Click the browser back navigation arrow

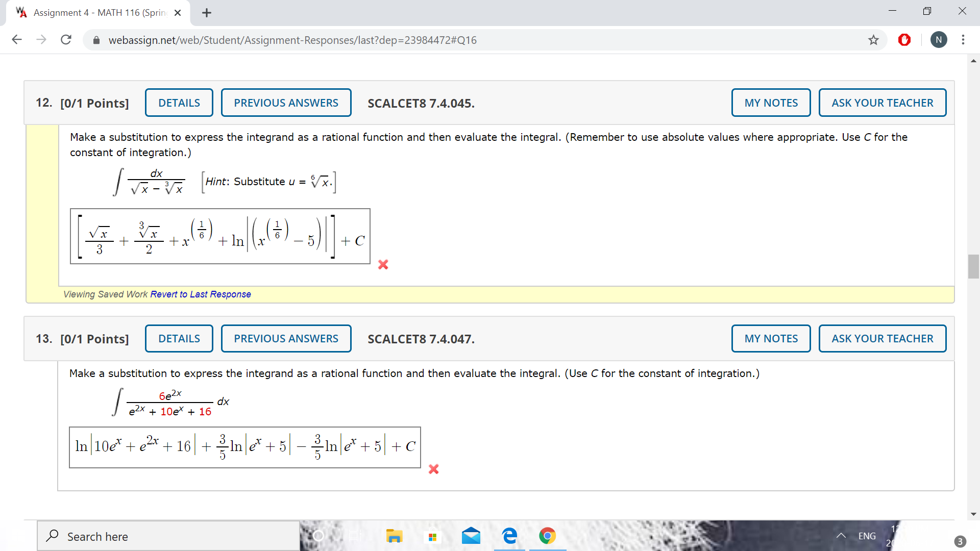point(17,40)
